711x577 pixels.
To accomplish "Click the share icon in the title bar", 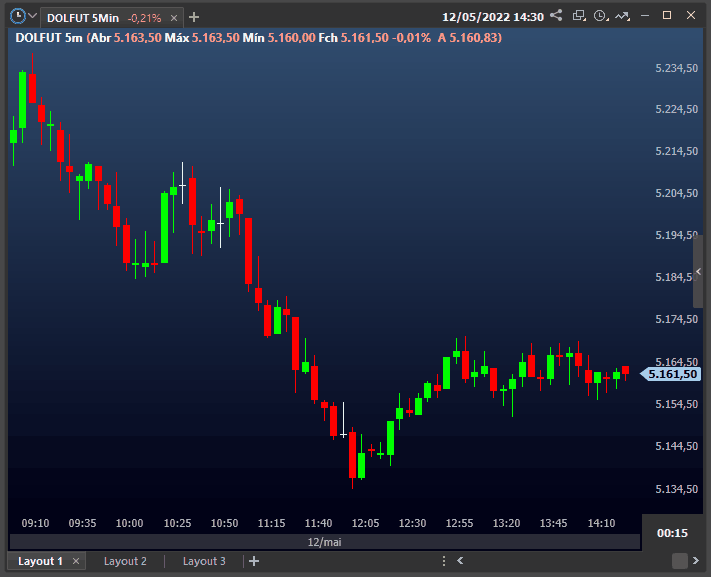I will pos(556,16).
